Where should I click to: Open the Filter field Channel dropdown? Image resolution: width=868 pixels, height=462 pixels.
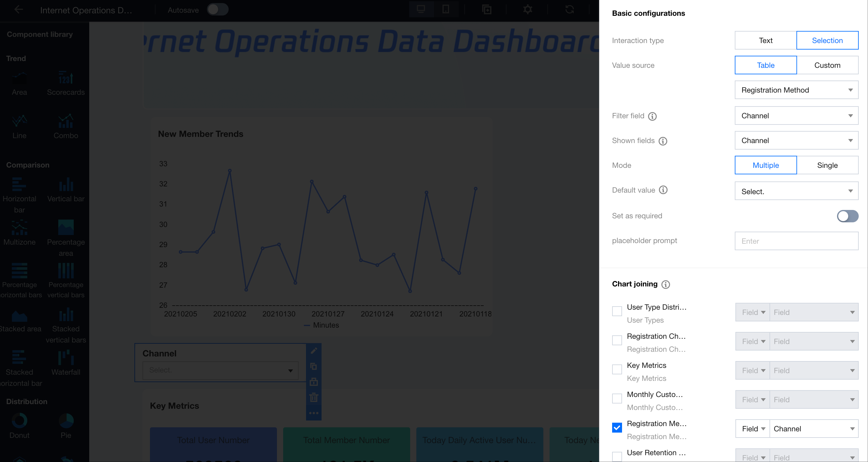pyautogui.click(x=796, y=116)
